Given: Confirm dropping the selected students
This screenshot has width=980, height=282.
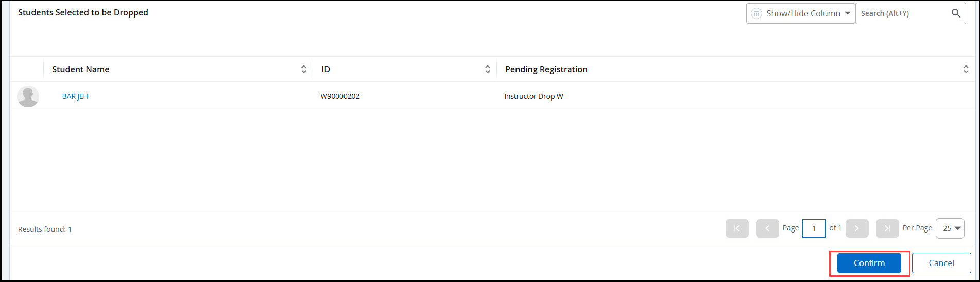Looking at the screenshot, I should click(869, 263).
